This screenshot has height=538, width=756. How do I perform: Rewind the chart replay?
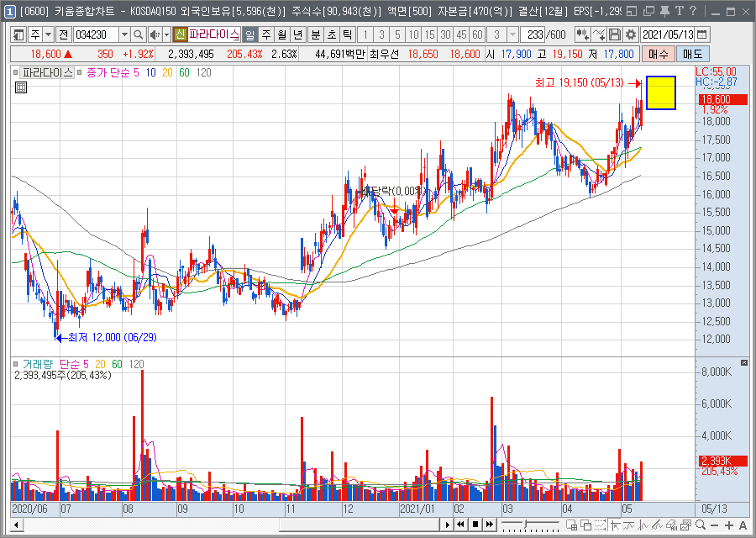pos(460,525)
